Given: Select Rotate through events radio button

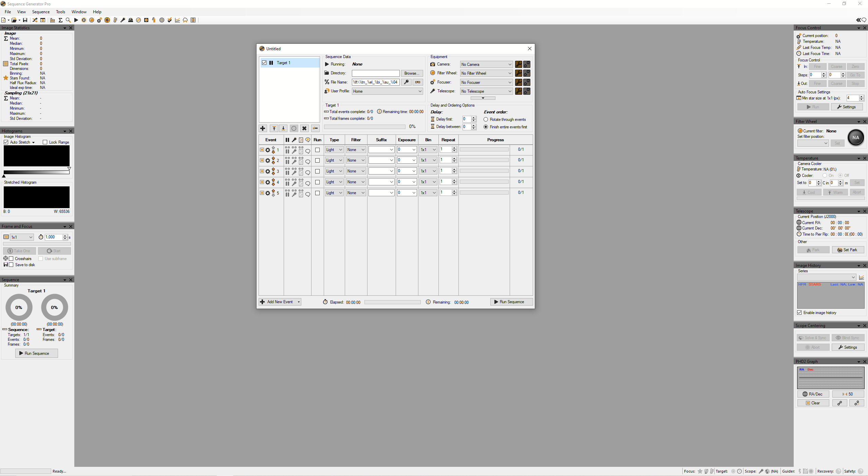Looking at the screenshot, I should click(486, 120).
